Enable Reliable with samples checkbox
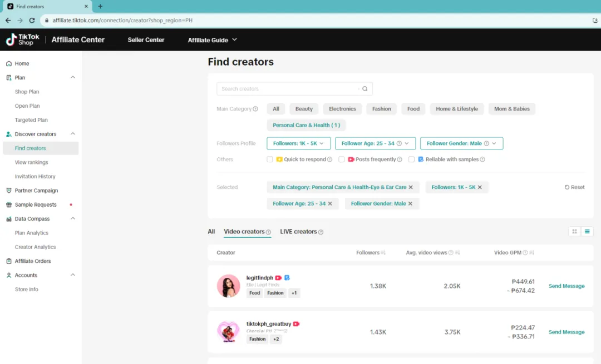The width and height of the screenshot is (601, 364). tap(412, 159)
